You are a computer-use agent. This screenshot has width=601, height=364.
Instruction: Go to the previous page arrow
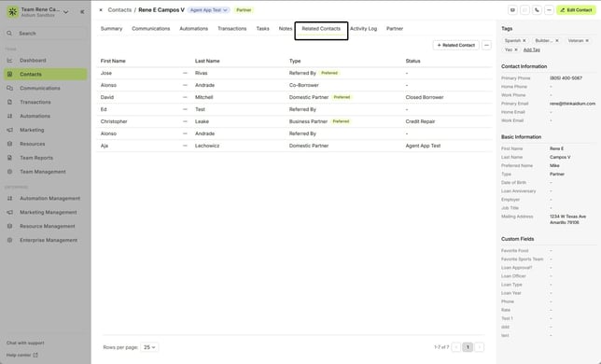(456, 347)
